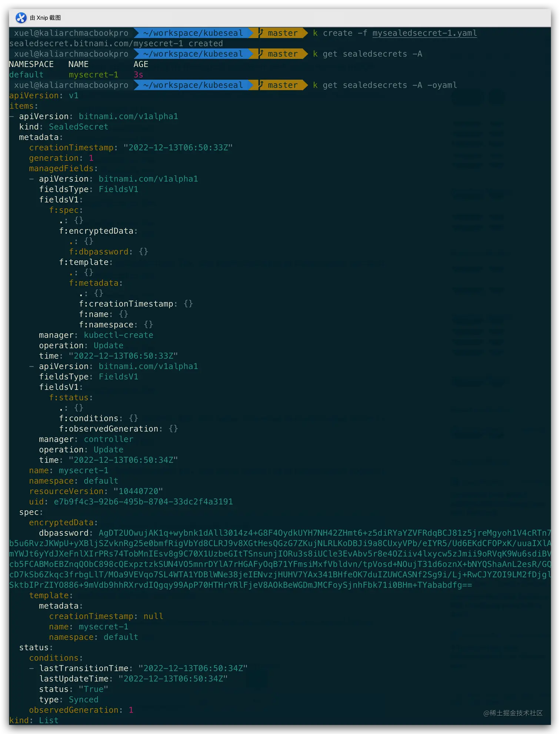Click the resourceVersion value "10440720"
560x734 pixels.
[x=138, y=491]
